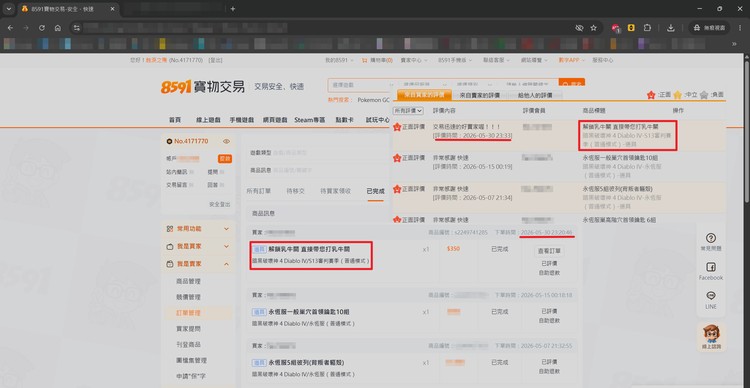Viewport: 750px width, 388px height.
Task: Switch to 待移交 orders tab
Action: click(295, 191)
